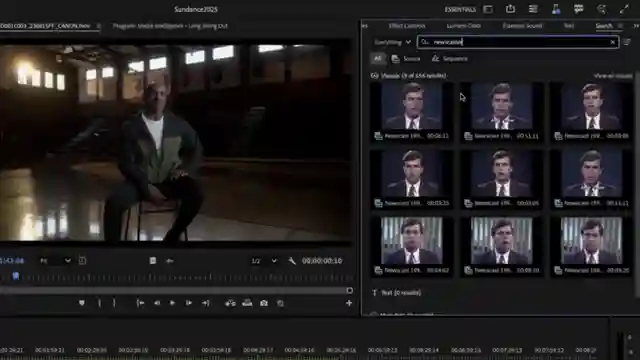The image size is (640, 360).
Task: Open the Quick Export share icon
Action: click(x=510, y=9)
